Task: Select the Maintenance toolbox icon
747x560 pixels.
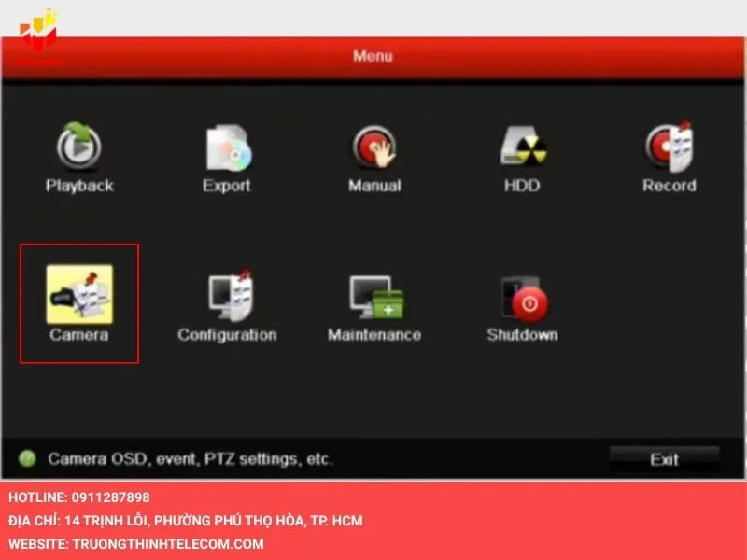Action: coord(374,295)
